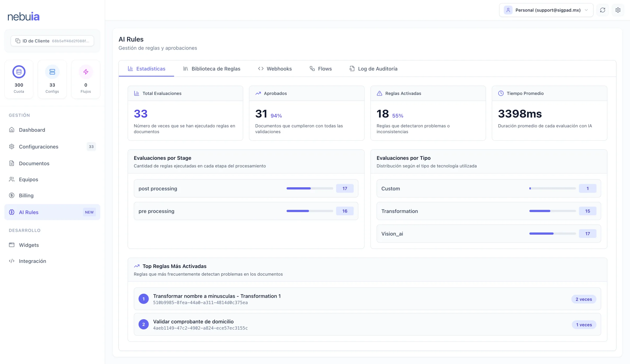The height and width of the screenshot is (364, 630).
Task: Click the Tiempo Promedio clock icon
Action: pos(501,93)
